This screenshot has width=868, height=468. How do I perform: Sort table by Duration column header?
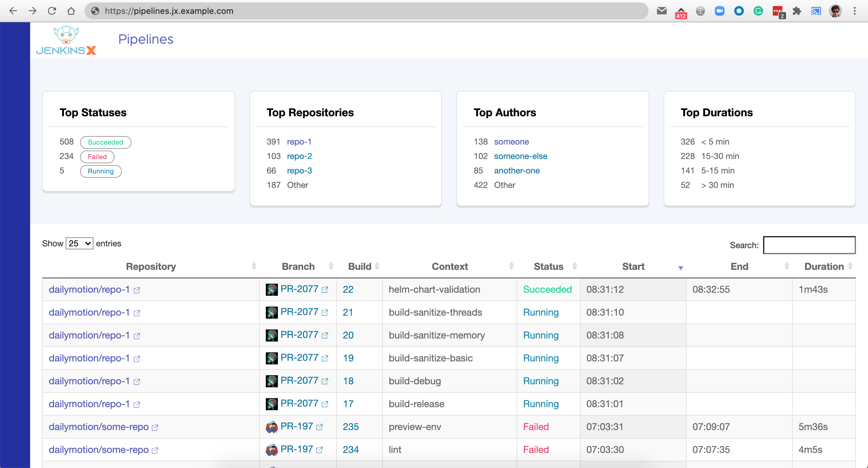tap(824, 267)
